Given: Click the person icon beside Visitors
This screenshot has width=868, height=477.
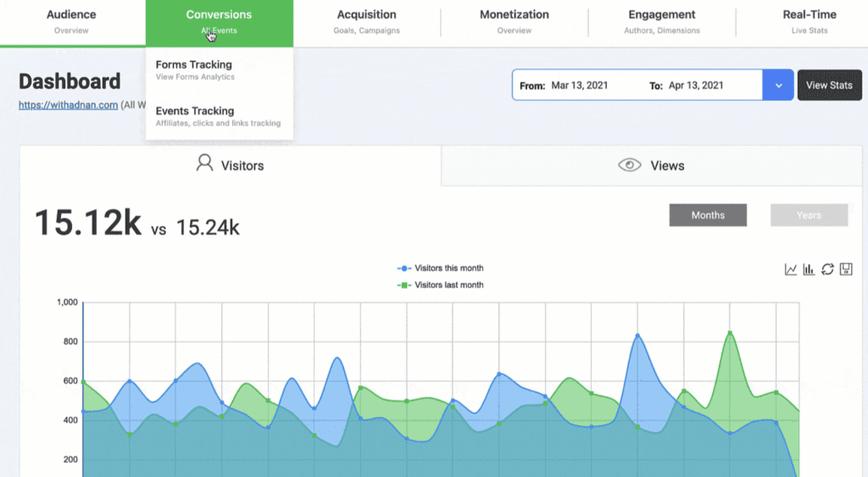Looking at the screenshot, I should [204, 164].
